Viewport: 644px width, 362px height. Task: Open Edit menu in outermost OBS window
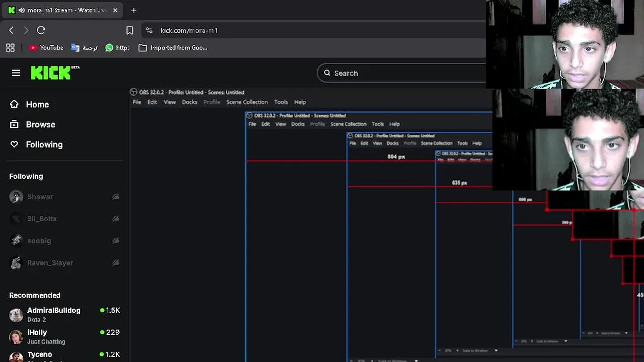(152, 102)
